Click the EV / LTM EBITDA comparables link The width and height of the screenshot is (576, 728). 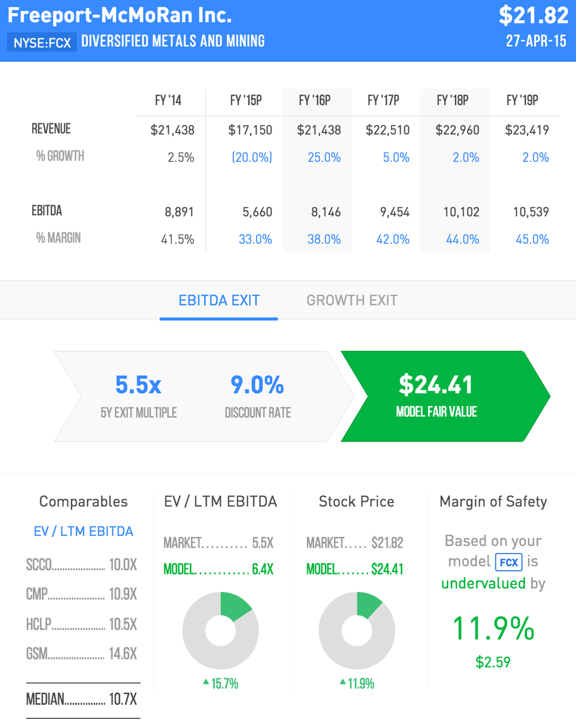[83, 531]
